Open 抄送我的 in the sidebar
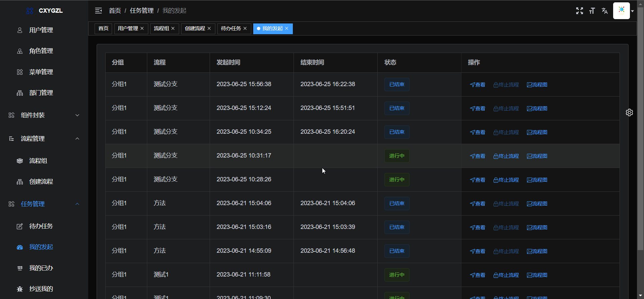Viewport: 644px width, 299px height. [x=44, y=289]
